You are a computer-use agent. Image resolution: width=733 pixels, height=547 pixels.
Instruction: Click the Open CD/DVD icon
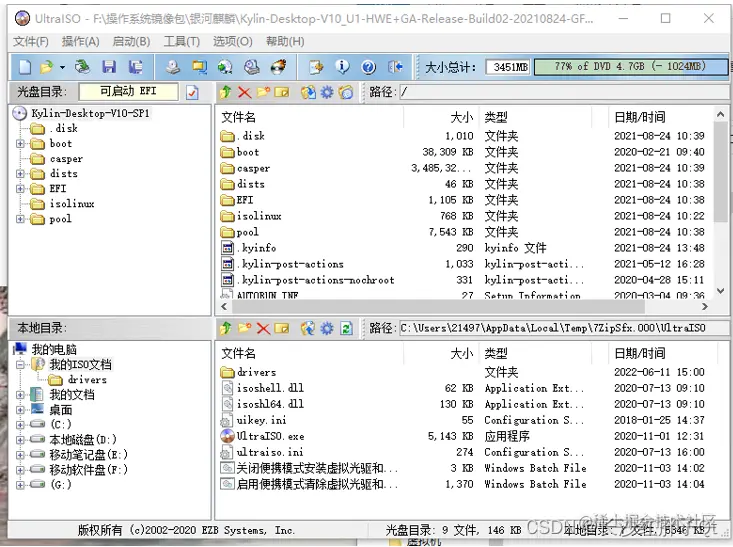coord(82,67)
